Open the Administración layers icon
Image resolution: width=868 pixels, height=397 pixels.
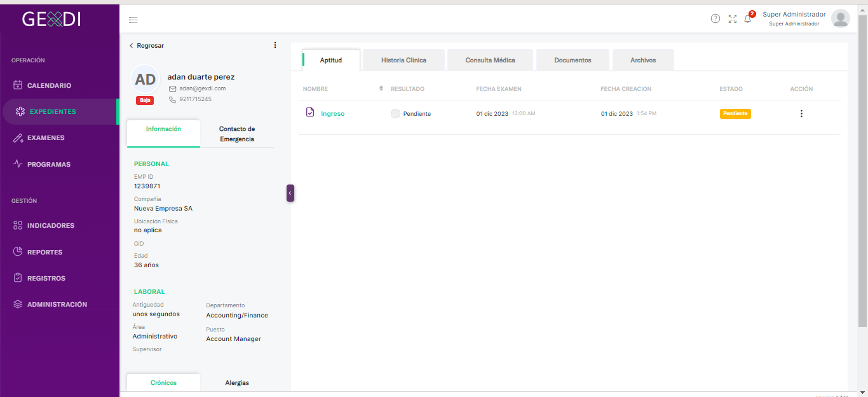coord(18,305)
